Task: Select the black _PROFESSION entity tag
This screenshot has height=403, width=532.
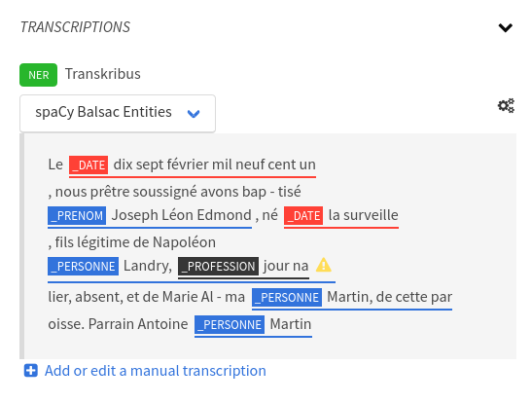Action: click(x=218, y=266)
